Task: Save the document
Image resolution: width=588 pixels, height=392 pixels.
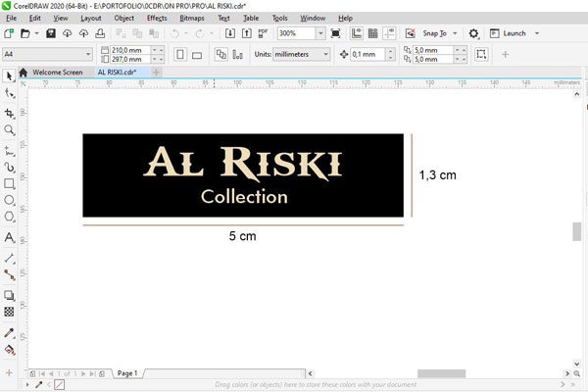Action: (51, 33)
